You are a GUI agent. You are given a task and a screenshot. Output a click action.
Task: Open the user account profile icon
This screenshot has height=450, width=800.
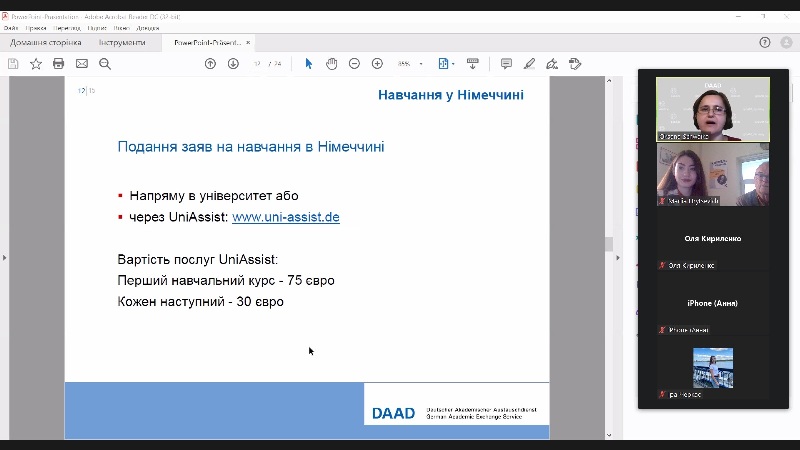(787, 42)
